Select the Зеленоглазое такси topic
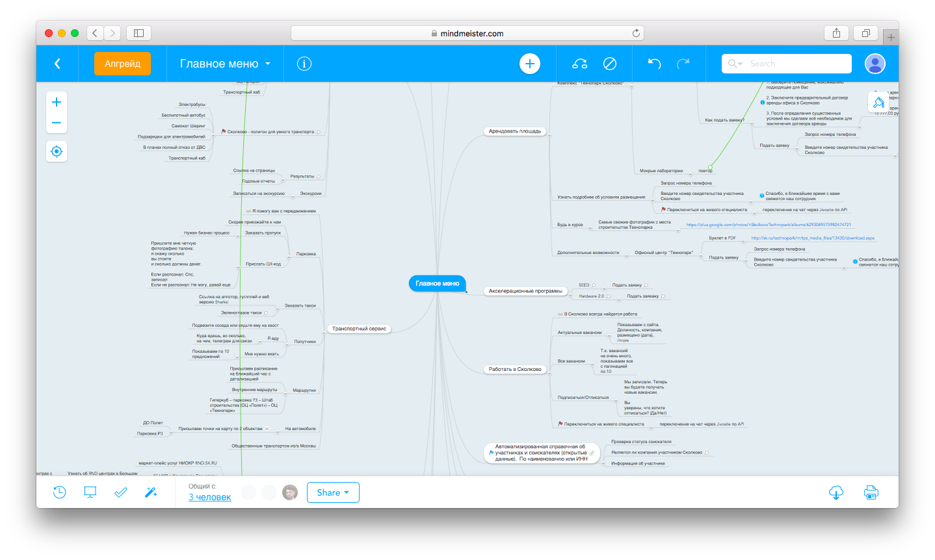 [x=241, y=313]
